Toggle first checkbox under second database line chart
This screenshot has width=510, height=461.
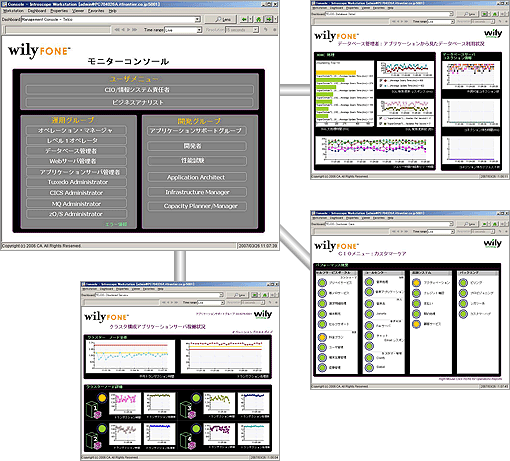click(381, 118)
